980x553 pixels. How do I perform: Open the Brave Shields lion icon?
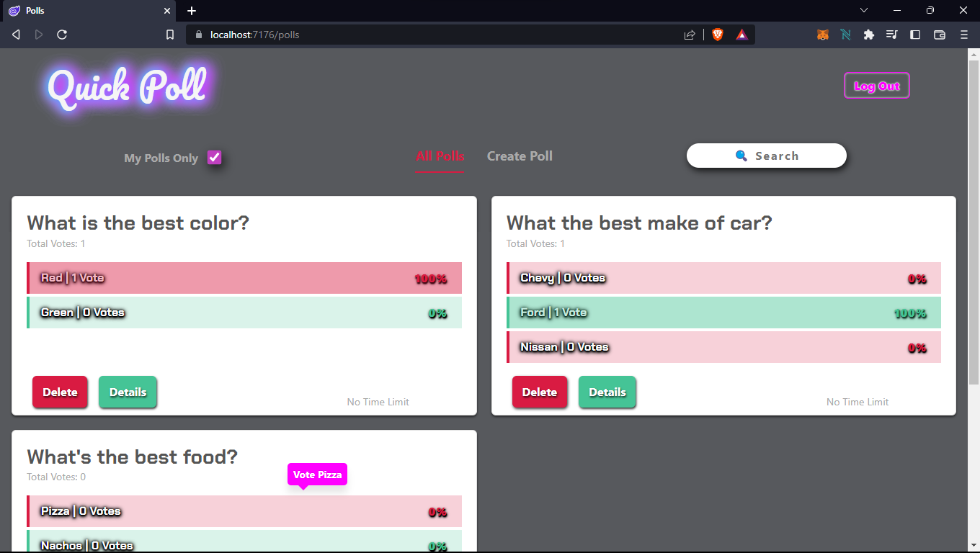point(718,35)
